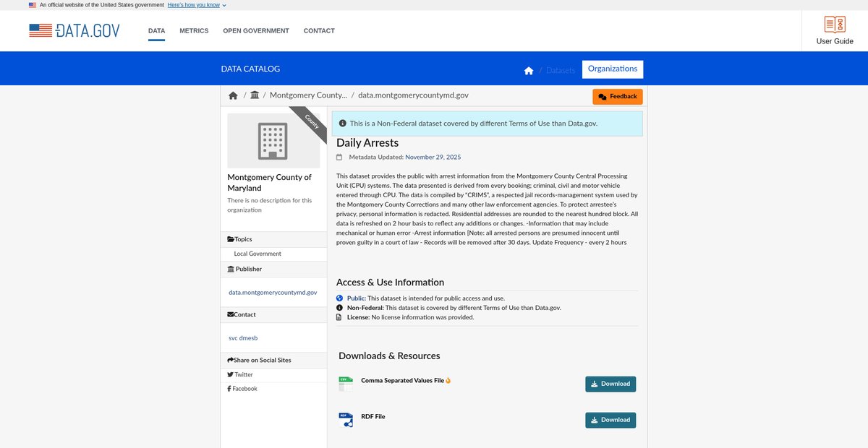The width and height of the screenshot is (868, 448).
Task: Open data.montgomerycountymd.gov breadcrumb link
Action: (413, 95)
